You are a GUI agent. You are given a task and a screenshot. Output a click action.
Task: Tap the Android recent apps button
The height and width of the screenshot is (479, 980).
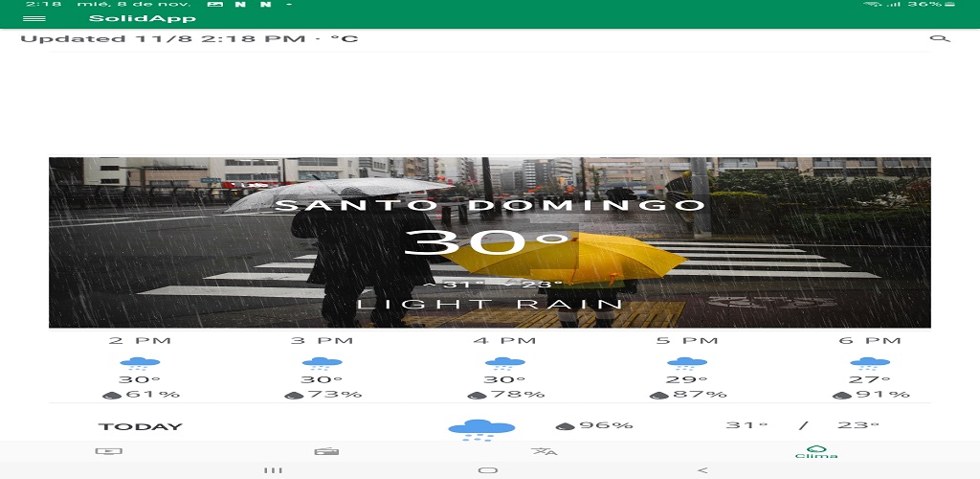[273, 470]
